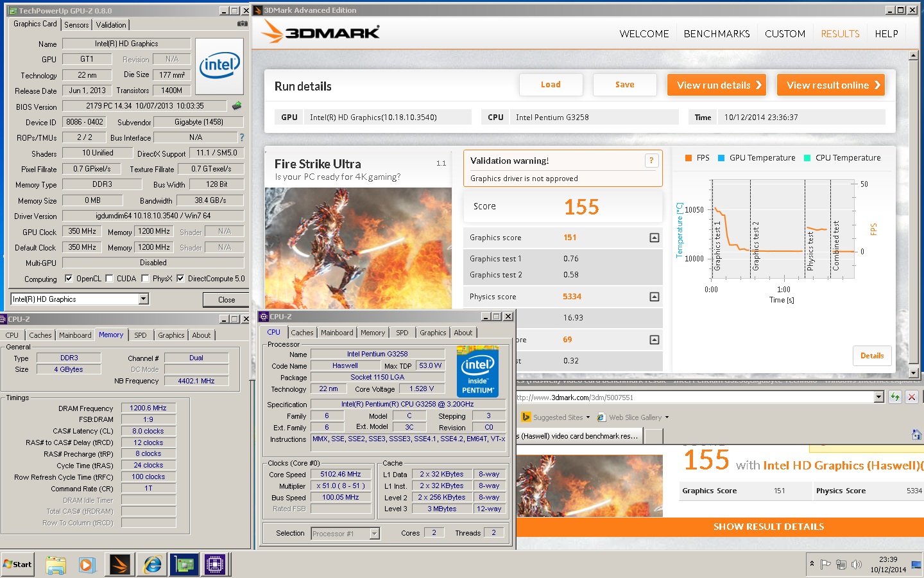Open Windows Media Player from the taskbar

click(x=87, y=565)
